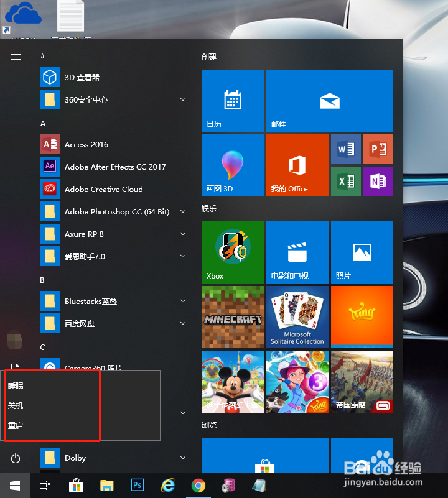Screen dimensions: 448x498
Task: Expand the Bluestacks蓝叠 folder
Action: tap(183, 301)
